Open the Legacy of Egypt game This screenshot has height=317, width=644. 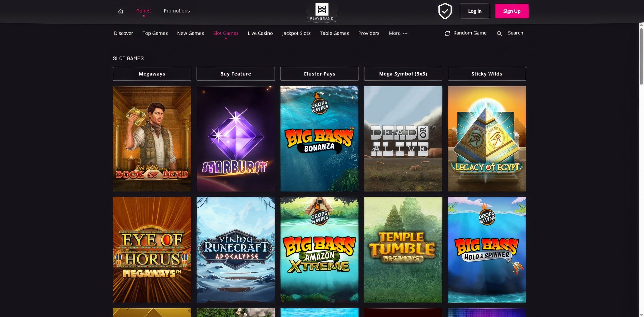[x=487, y=139]
